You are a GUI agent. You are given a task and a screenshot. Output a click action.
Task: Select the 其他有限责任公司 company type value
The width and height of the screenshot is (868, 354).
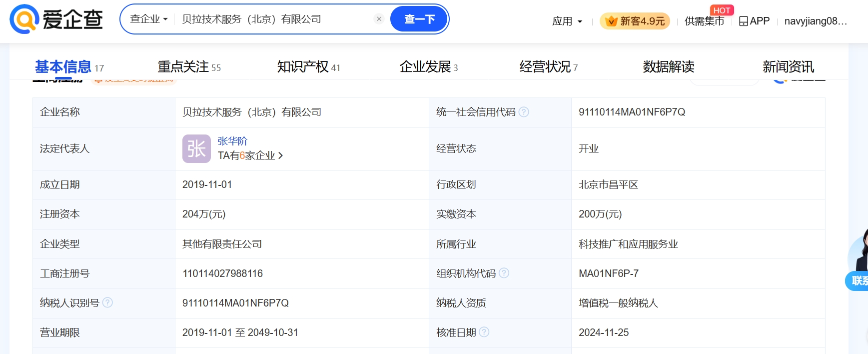222,244
